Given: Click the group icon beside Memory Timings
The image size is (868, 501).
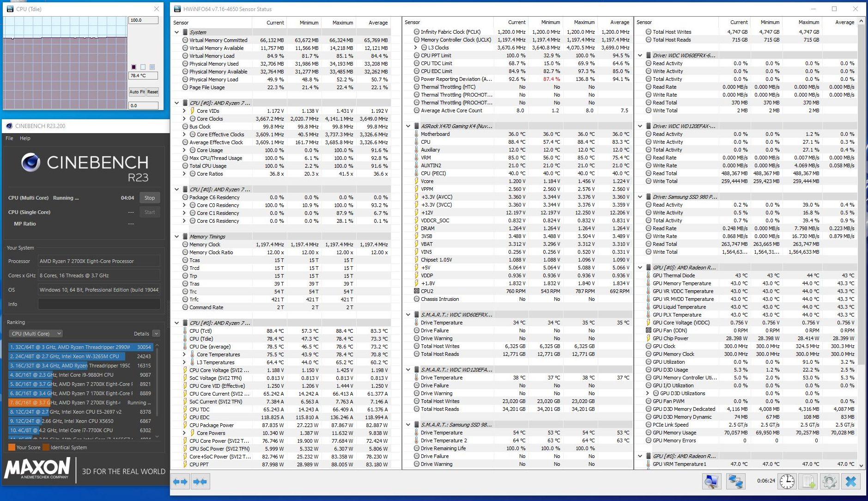Looking at the screenshot, I should 185,237.
